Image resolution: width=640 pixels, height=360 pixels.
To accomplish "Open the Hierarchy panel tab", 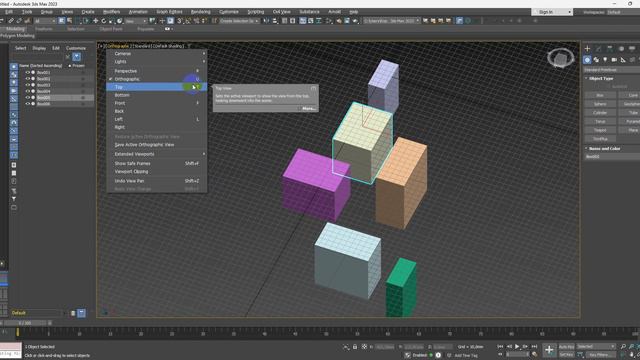I will click(x=610, y=49).
